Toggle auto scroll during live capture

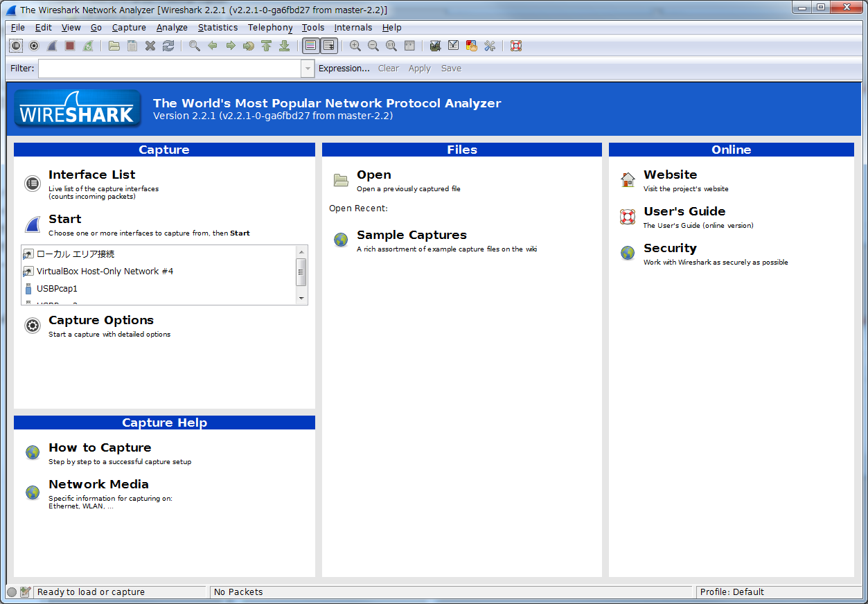tap(329, 46)
